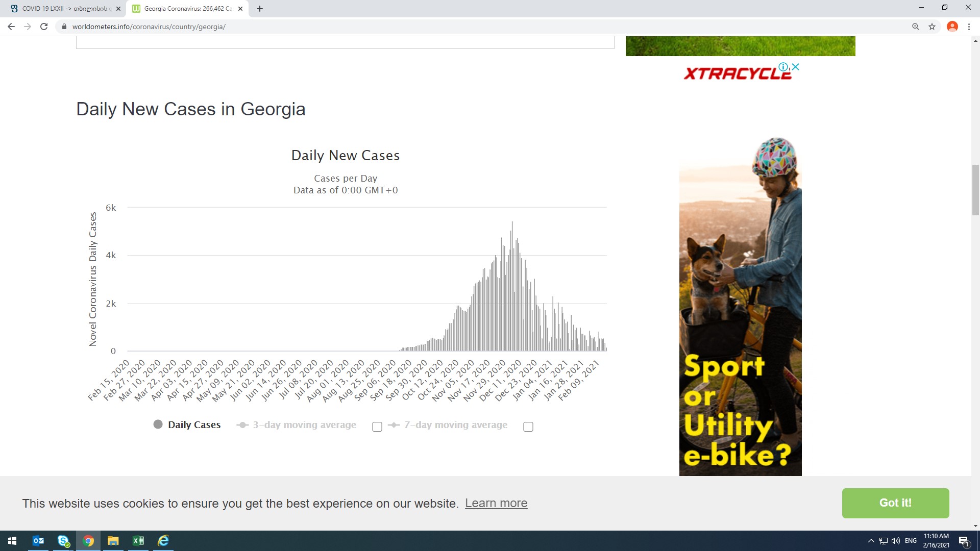Open Outlook from the taskbar

pos(38,541)
